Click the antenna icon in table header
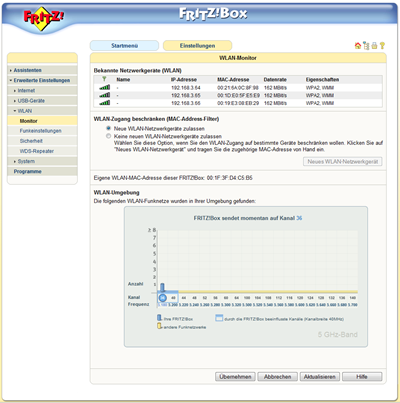Image resolution: width=400 pixels, height=403 pixels. tap(104, 79)
